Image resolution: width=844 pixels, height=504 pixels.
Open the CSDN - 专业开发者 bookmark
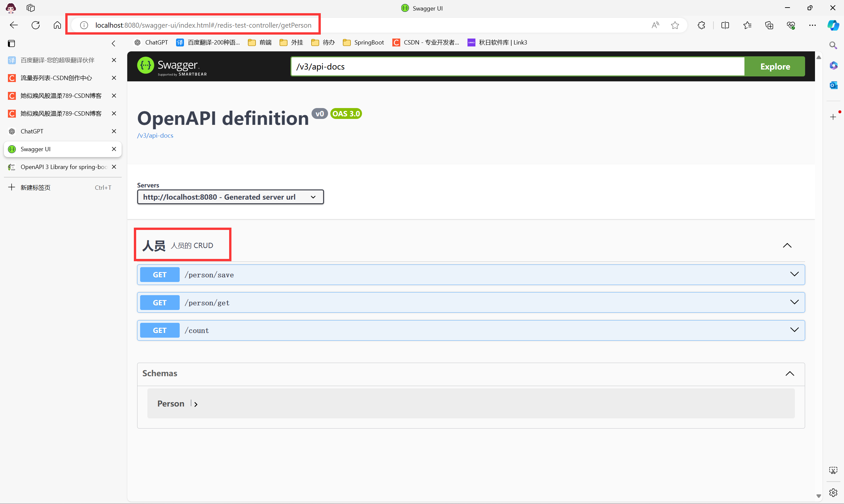[x=426, y=42]
